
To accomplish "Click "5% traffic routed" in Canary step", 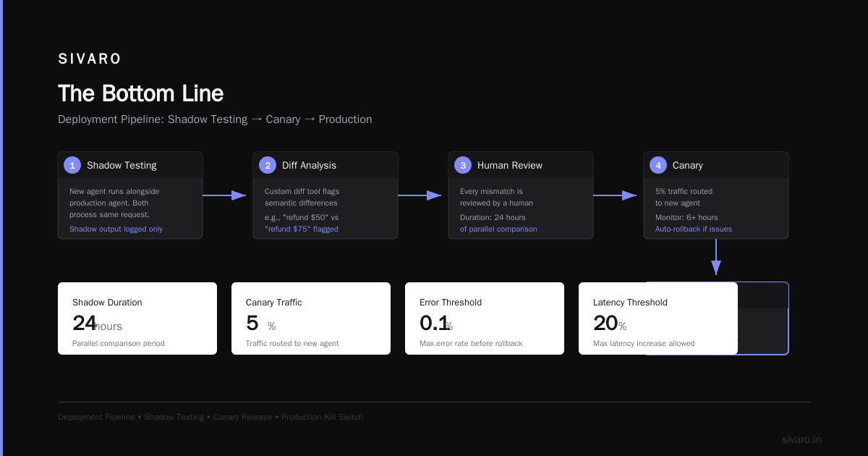I will coord(684,191).
